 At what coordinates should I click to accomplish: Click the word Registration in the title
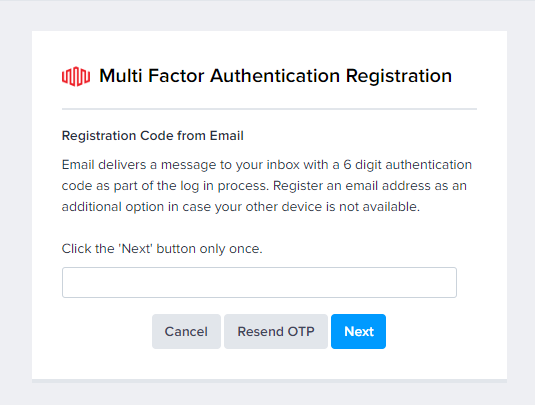399,76
